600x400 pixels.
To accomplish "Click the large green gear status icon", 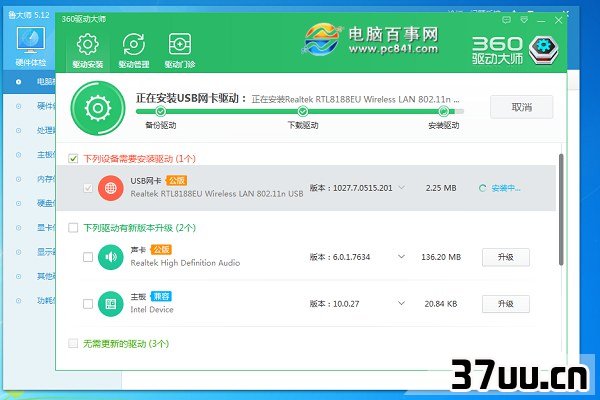I will point(98,108).
